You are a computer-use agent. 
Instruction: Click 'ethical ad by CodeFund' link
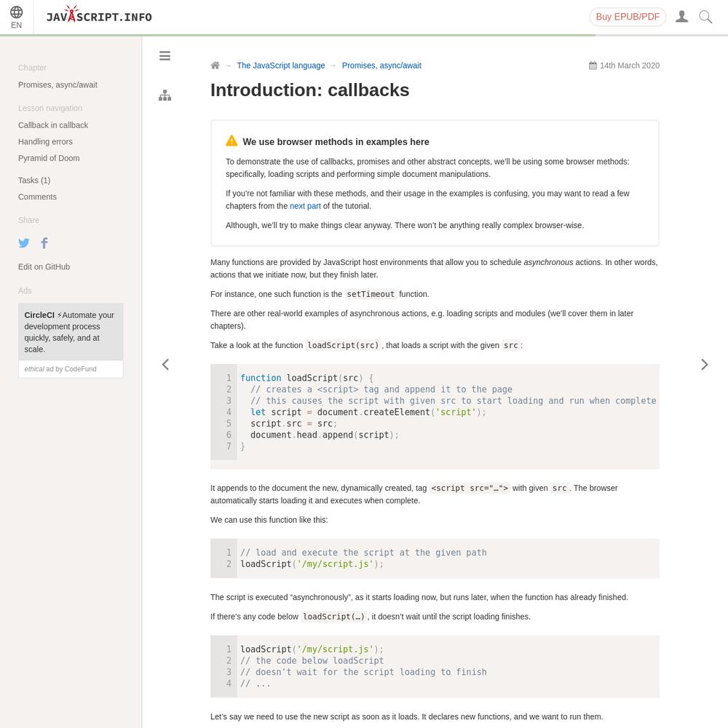point(60,369)
